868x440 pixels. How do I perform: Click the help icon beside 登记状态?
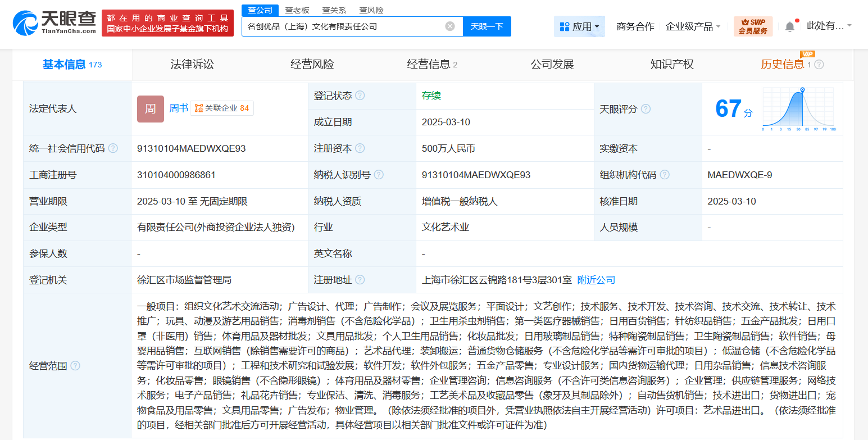click(360, 96)
